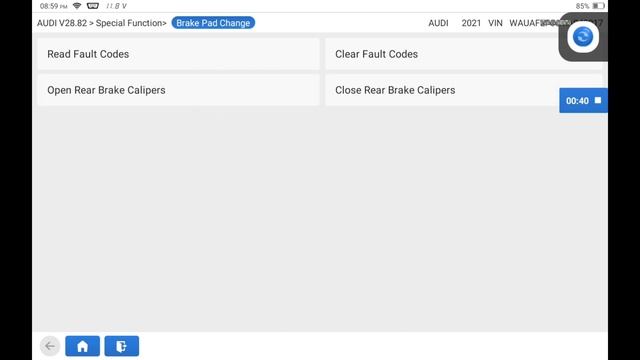
Task: Tap the 08:59 PM clock
Action: pos(53,6)
